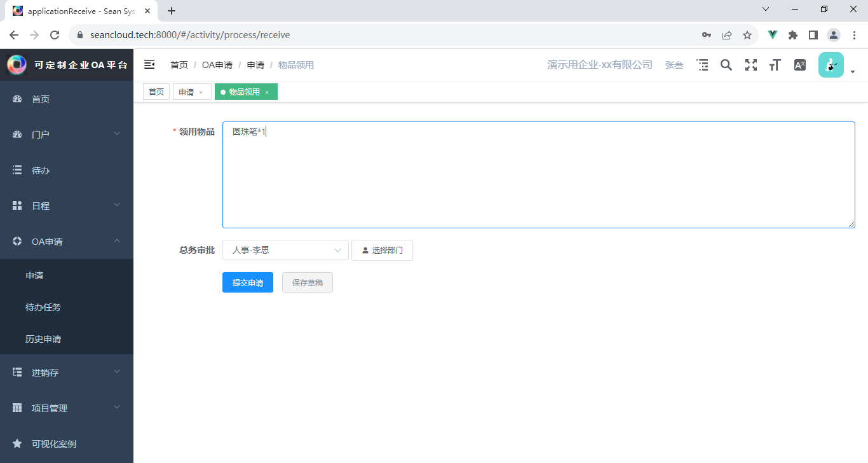Switch to the 首页 tab
The image size is (868, 463).
click(x=156, y=92)
